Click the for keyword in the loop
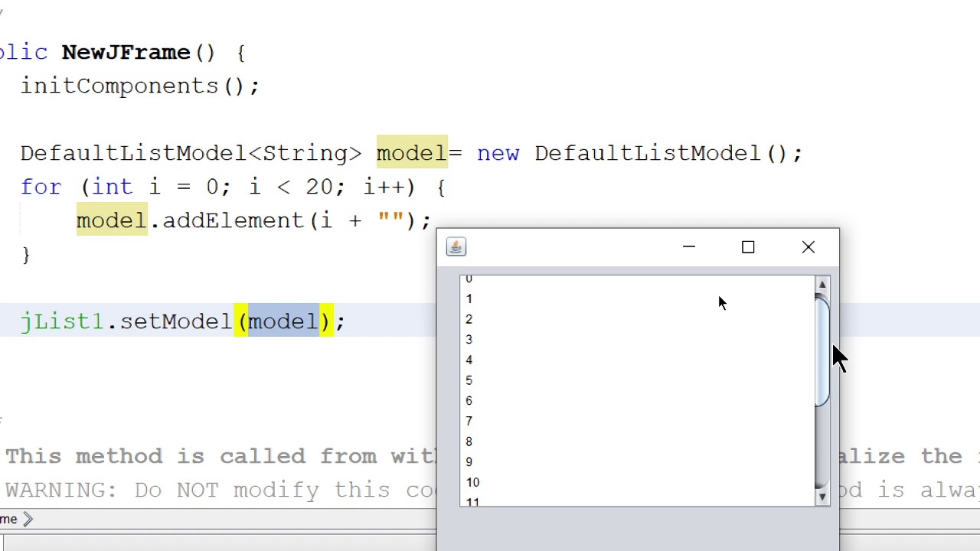980x551 pixels. click(x=41, y=187)
